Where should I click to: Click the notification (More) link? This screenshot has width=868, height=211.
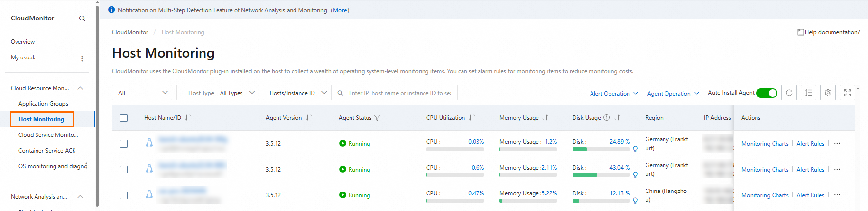tap(340, 10)
